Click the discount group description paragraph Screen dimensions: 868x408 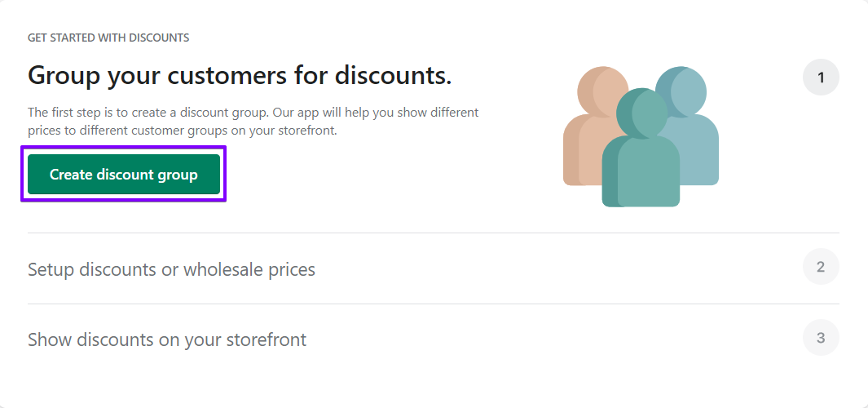(x=253, y=122)
